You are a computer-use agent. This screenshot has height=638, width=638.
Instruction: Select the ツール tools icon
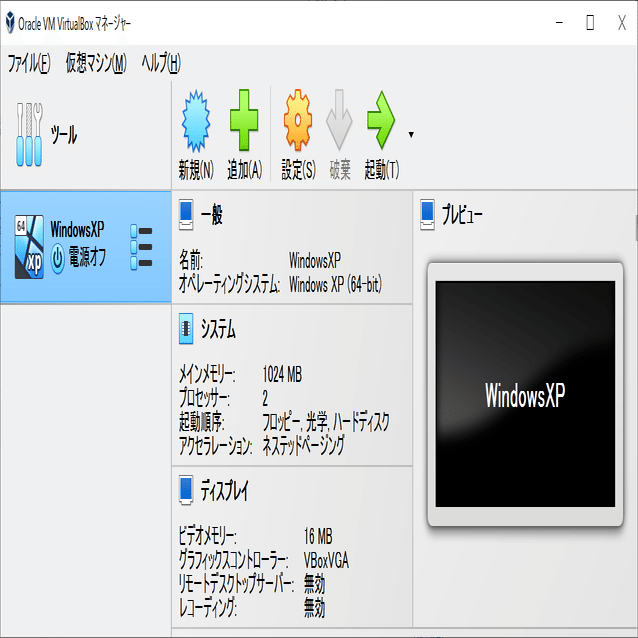click(x=29, y=135)
